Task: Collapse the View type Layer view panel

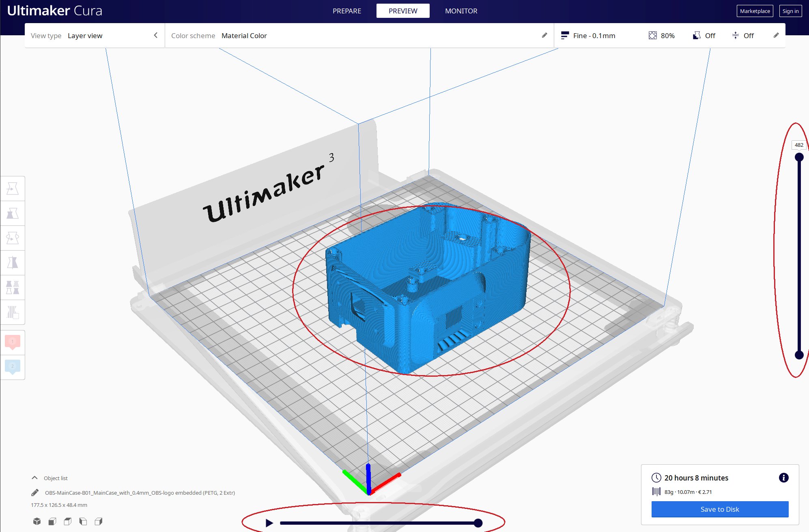Action: coord(156,36)
